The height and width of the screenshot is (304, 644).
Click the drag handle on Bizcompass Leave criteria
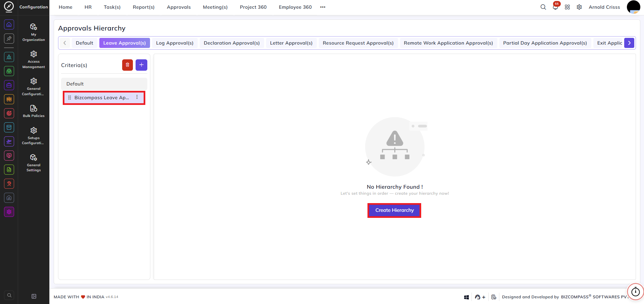(x=69, y=98)
